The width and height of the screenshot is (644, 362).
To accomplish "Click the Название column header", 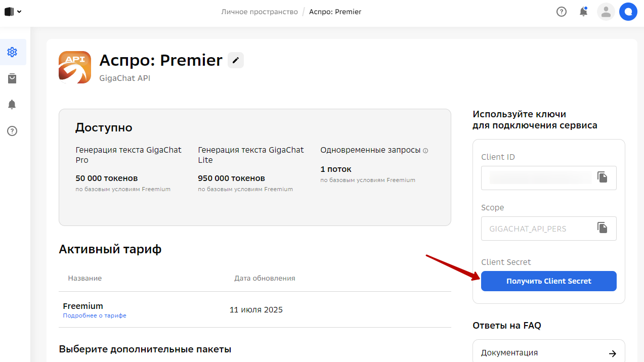I will point(85,278).
